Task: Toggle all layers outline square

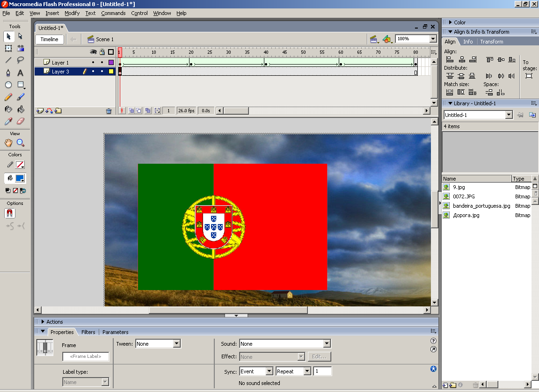Action: pyautogui.click(x=111, y=52)
